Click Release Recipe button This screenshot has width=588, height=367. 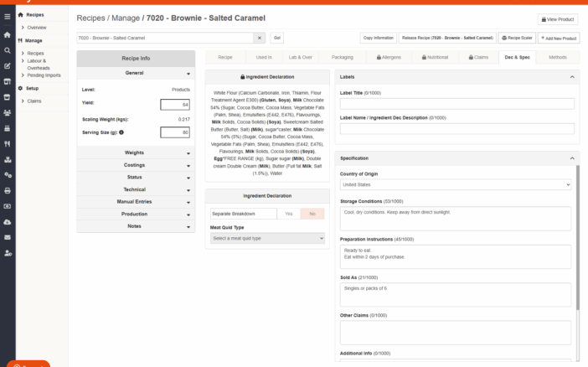pyautogui.click(x=447, y=38)
